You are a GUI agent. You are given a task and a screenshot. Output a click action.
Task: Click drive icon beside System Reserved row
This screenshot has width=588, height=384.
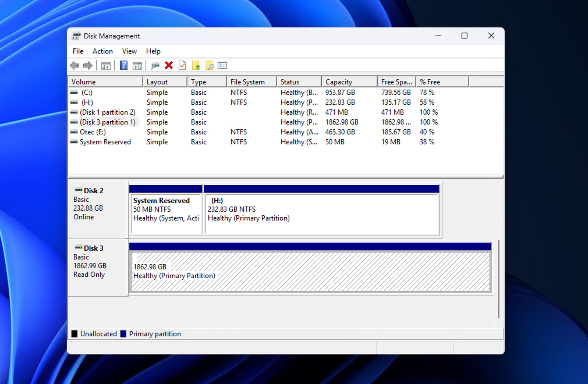[74, 142]
